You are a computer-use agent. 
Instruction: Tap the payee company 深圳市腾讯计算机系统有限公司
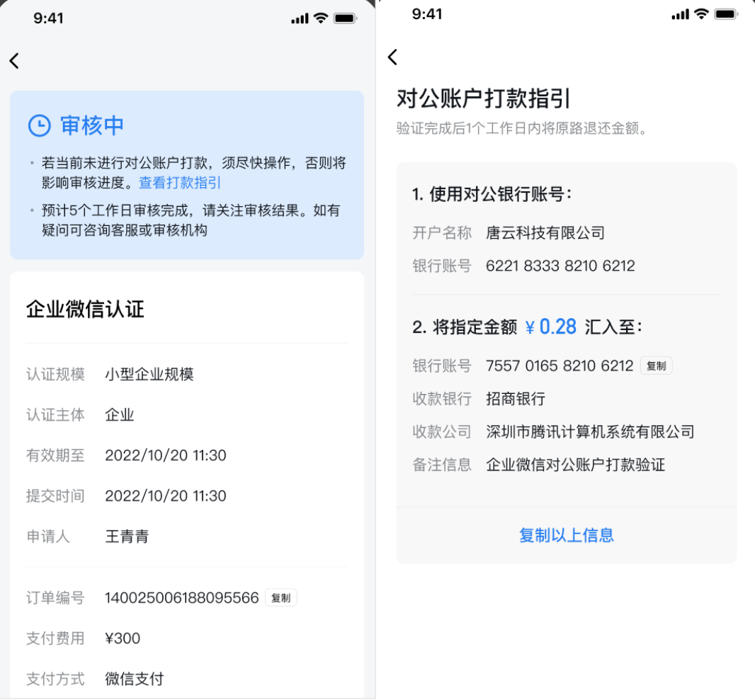coord(590,431)
